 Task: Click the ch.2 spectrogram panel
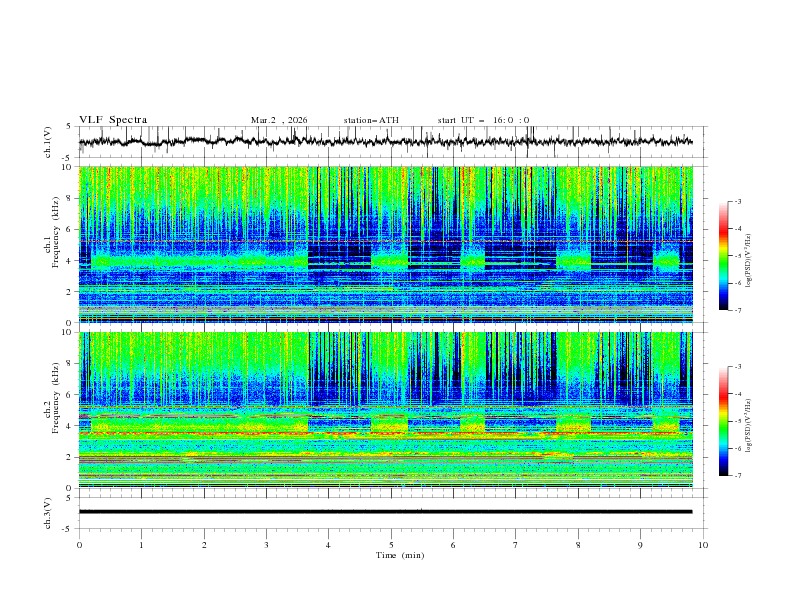pyautogui.click(x=385, y=410)
